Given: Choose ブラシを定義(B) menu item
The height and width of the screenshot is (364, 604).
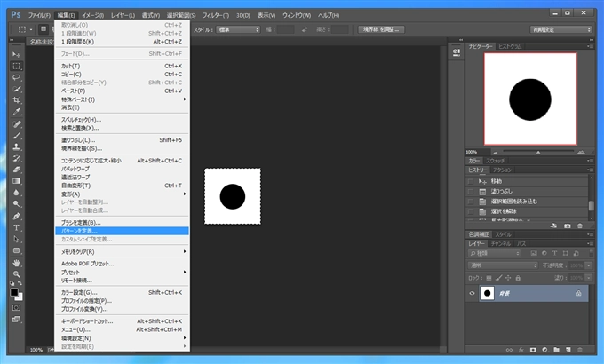Looking at the screenshot, I should click(122, 223).
